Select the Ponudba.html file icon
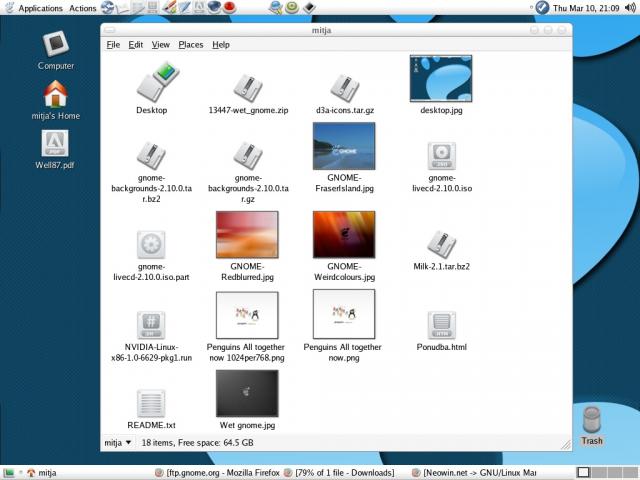 coord(441,325)
